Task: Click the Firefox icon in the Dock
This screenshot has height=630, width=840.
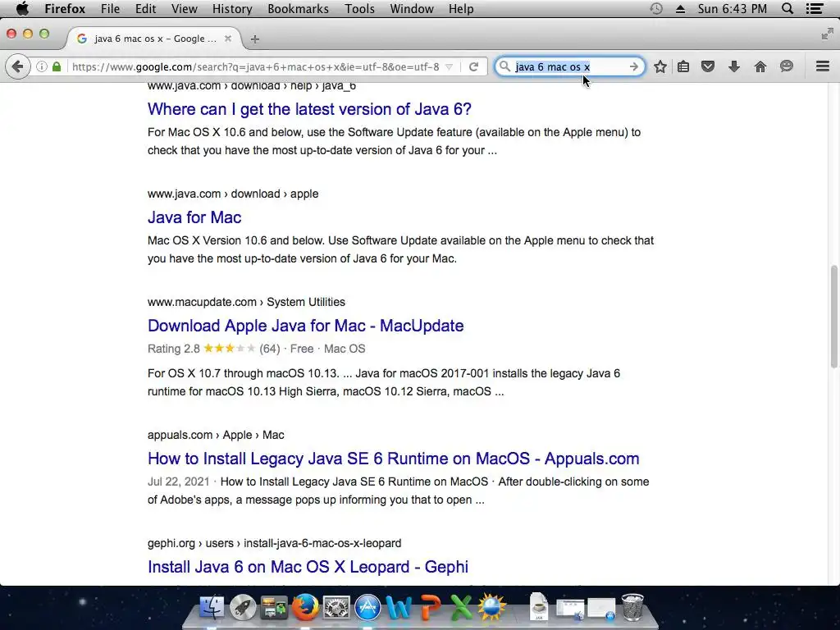Action: pyautogui.click(x=305, y=608)
